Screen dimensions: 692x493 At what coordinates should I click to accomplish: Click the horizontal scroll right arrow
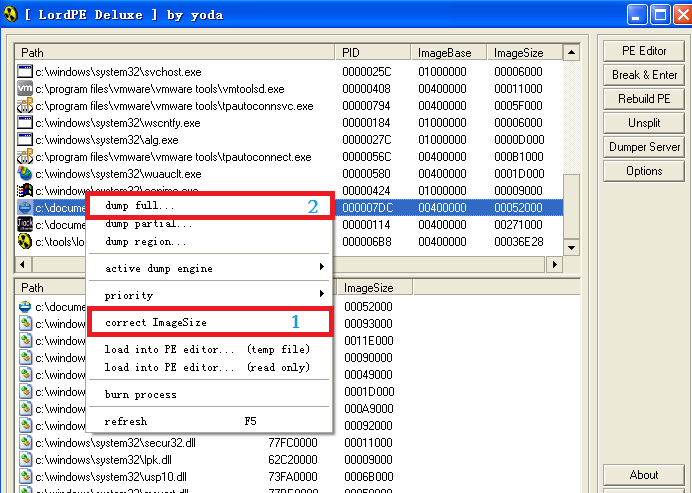[554, 264]
